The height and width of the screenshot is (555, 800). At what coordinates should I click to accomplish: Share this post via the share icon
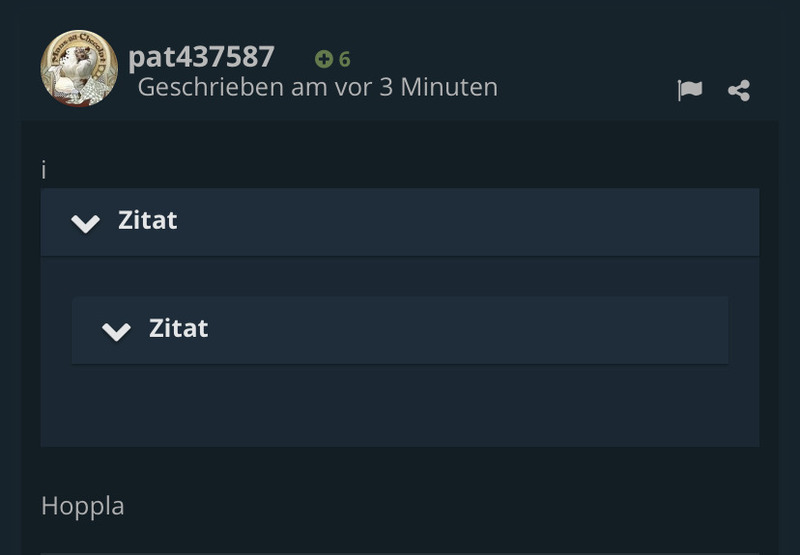click(x=739, y=90)
